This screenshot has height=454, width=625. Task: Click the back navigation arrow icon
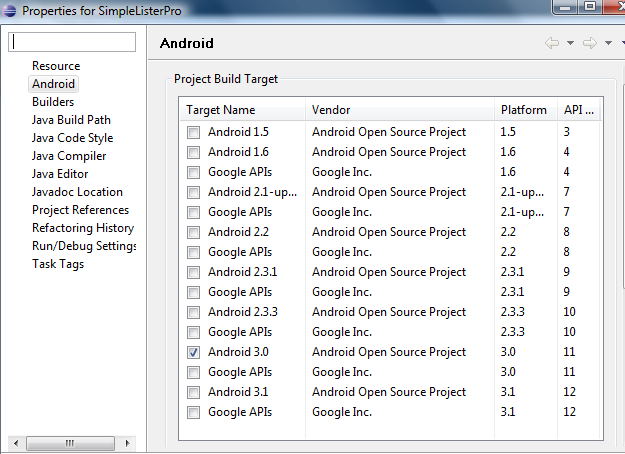click(552, 43)
